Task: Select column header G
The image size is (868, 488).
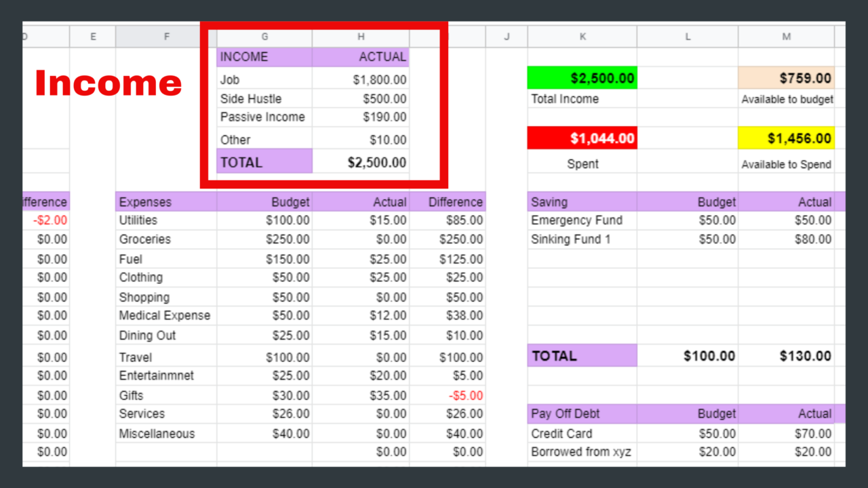Action: (264, 37)
